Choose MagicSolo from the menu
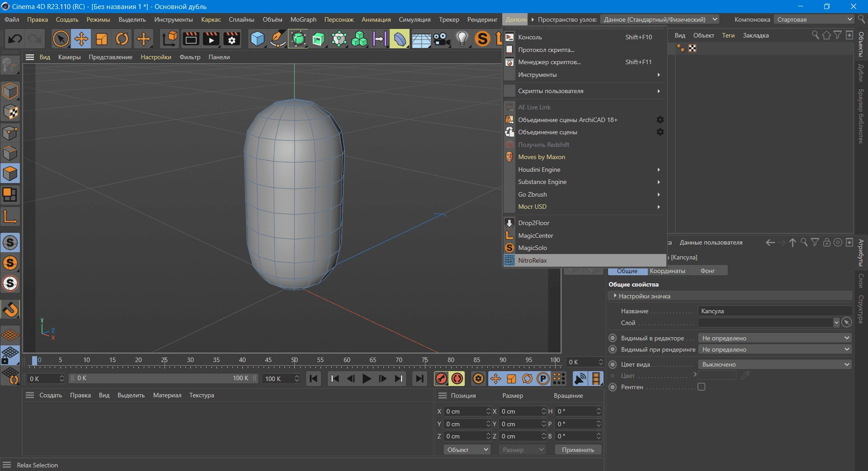 click(585, 248)
